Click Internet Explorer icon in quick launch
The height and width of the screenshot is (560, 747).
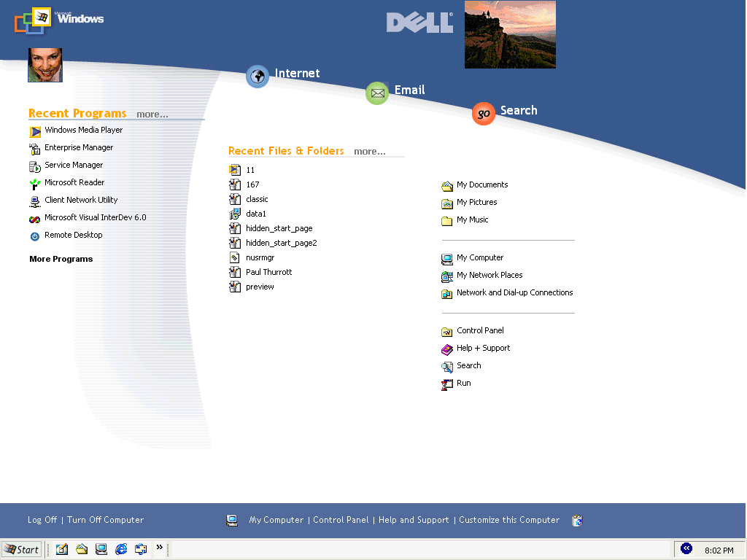click(121, 549)
